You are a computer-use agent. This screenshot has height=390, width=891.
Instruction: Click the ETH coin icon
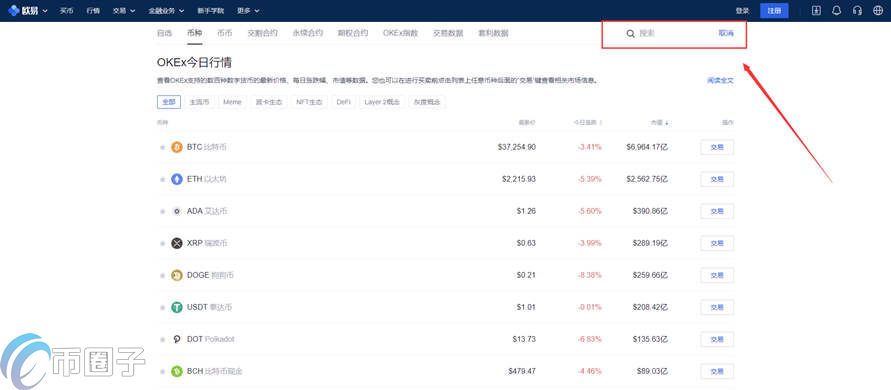177,179
